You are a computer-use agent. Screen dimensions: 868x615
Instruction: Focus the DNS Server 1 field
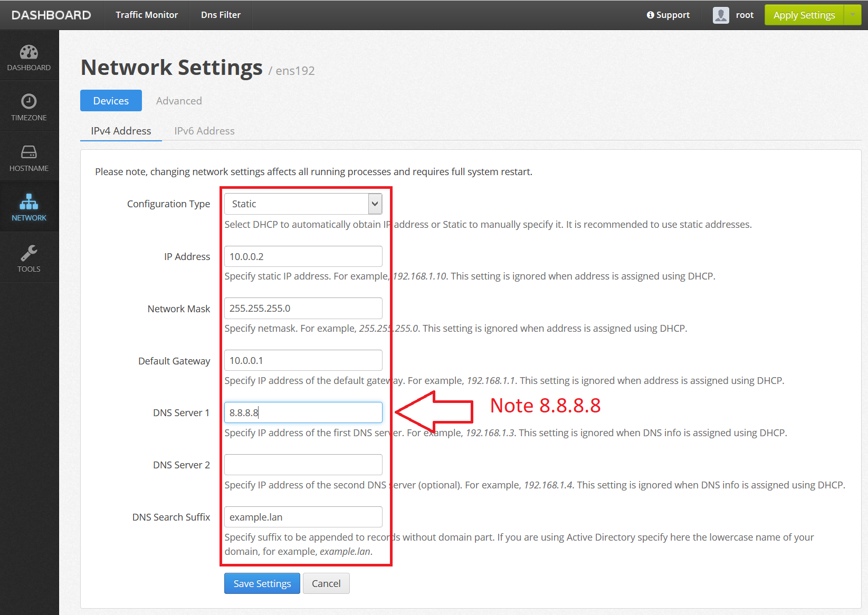(303, 412)
